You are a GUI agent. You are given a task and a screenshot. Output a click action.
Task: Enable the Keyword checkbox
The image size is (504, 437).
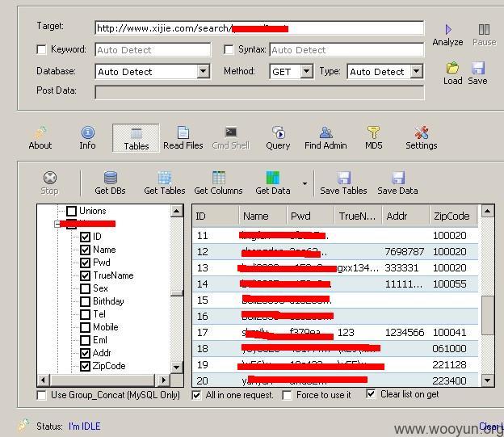(41, 50)
